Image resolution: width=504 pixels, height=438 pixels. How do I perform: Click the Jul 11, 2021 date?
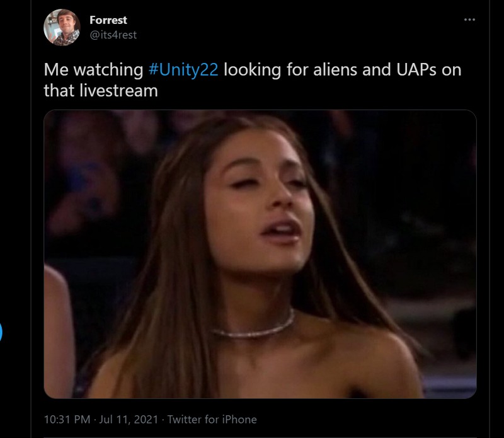[x=129, y=419]
